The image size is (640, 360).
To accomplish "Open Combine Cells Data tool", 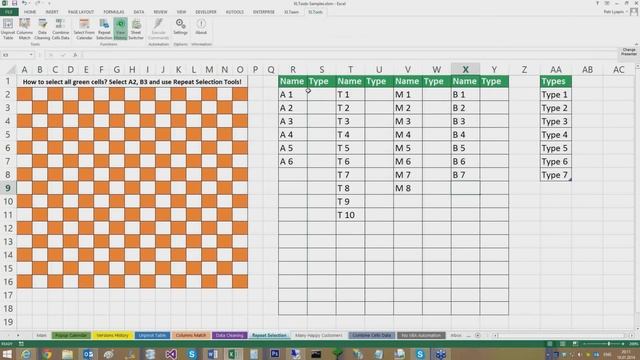I will pos(60,29).
